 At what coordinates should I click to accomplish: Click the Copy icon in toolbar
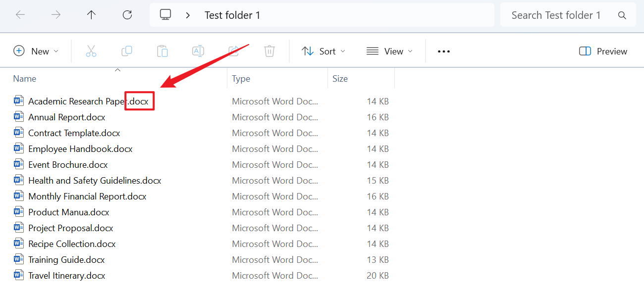[127, 51]
